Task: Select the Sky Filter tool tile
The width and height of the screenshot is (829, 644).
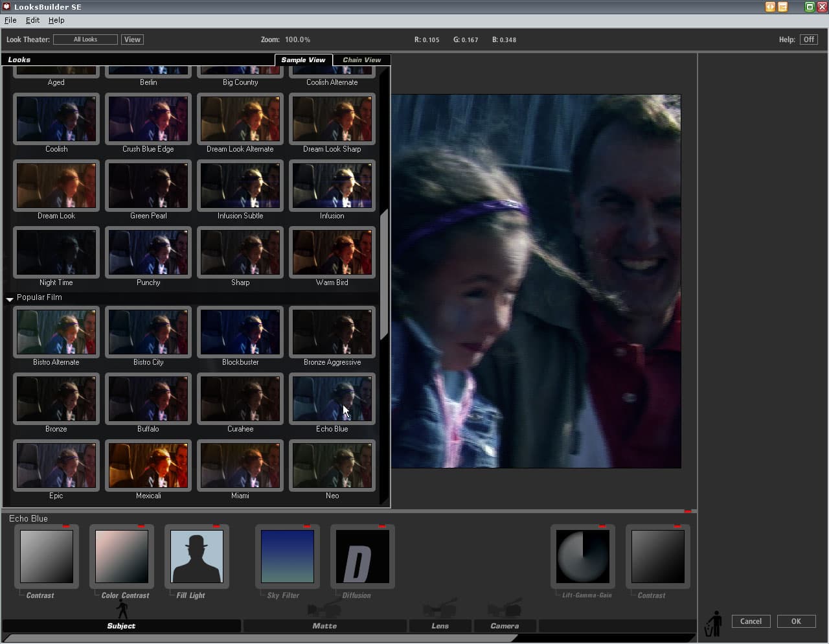Action: tap(288, 557)
